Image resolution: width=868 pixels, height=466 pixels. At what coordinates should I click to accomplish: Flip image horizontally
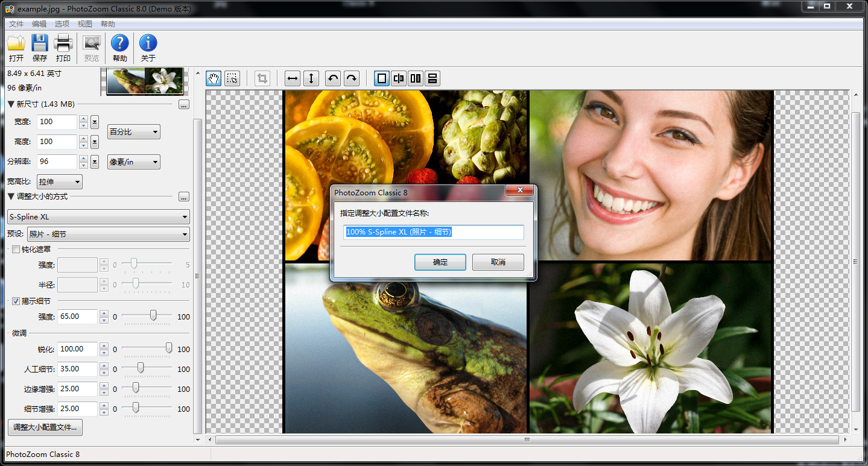(293, 78)
